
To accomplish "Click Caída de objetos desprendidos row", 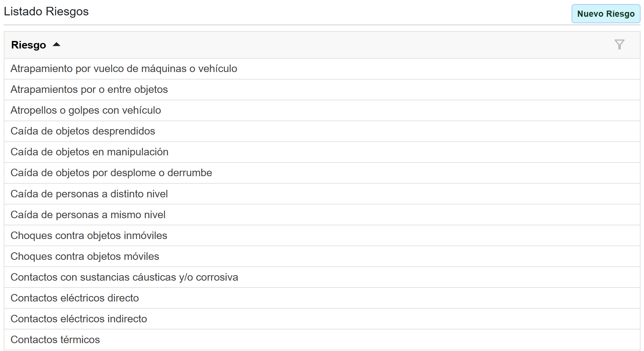I will coord(83,131).
